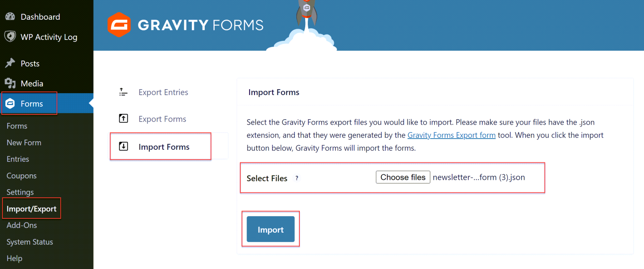The image size is (644, 269).
Task: Select the Import Forms tab
Action: 164,146
